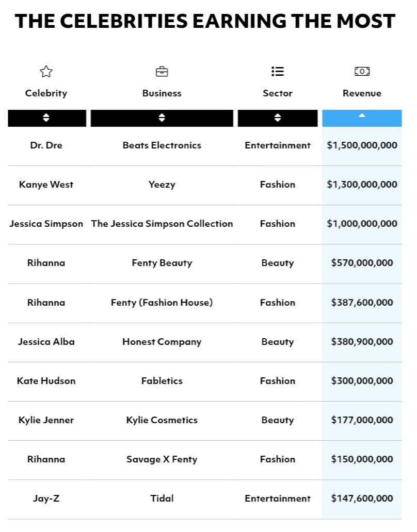Click the banknote icon above Revenue

click(x=362, y=72)
